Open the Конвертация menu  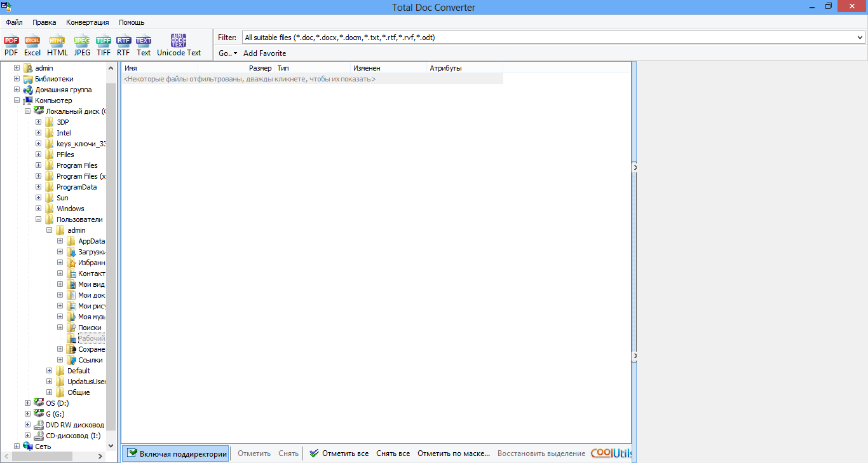88,22
